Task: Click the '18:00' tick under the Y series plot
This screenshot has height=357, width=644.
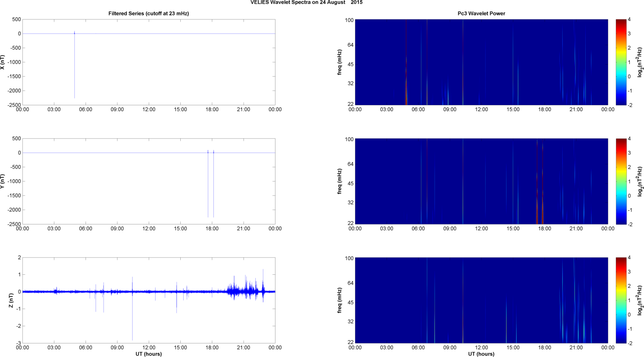Action: tap(212, 229)
